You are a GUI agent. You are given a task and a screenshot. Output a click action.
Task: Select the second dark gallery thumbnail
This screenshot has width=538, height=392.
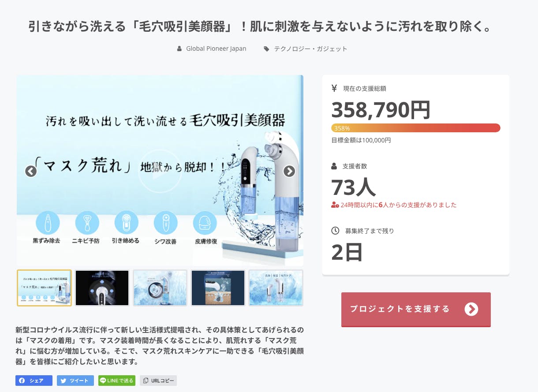[102, 288]
